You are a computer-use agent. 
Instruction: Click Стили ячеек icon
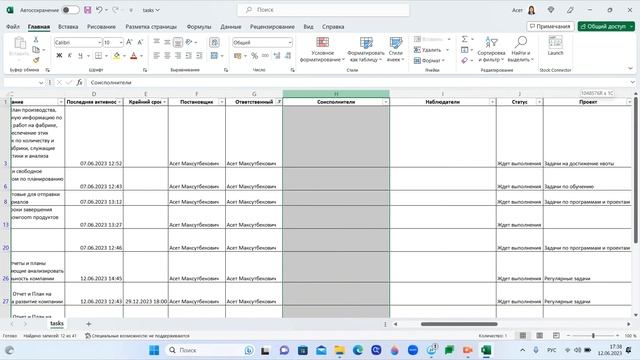[x=396, y=49]
